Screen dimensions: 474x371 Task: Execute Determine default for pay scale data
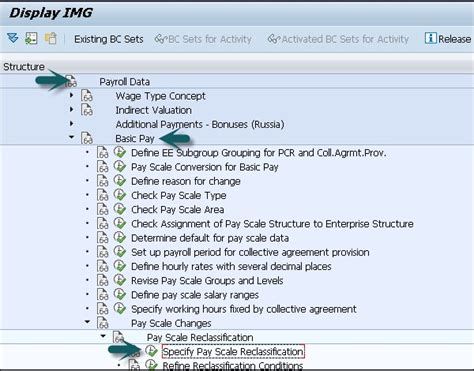click(x=120, y=238)
